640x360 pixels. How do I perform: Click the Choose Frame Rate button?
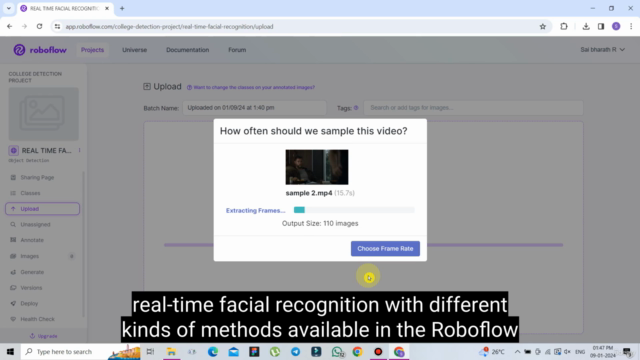[385, 249]
